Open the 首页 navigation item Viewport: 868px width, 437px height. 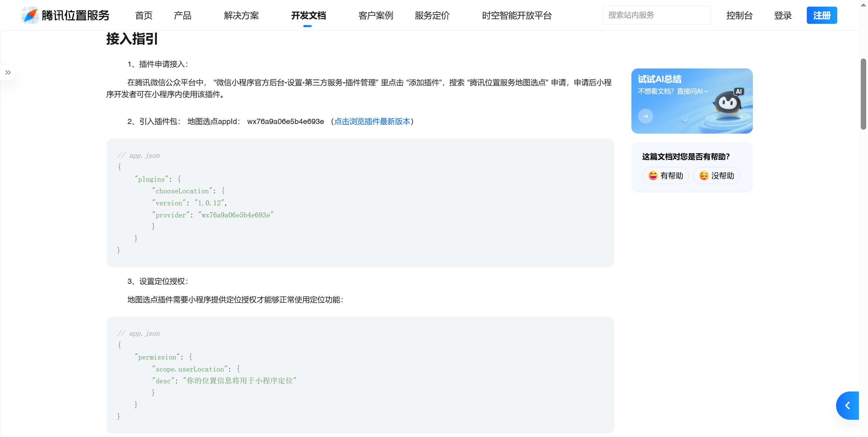click(143, 15)
